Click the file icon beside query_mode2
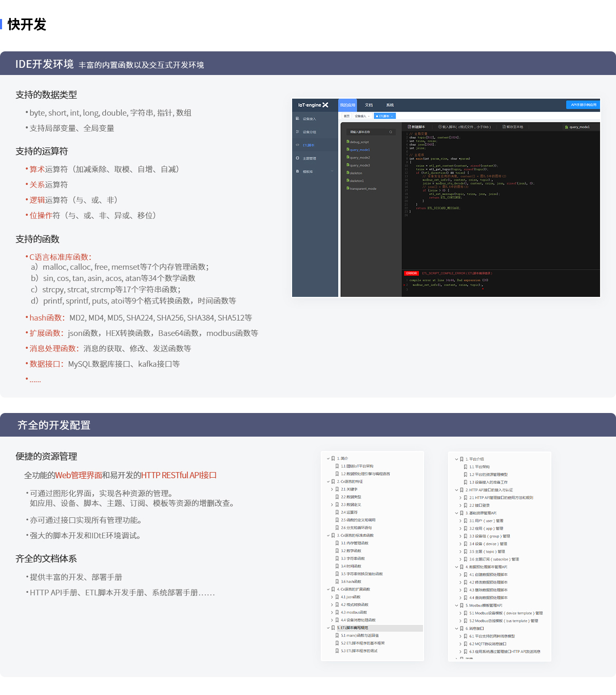This screenshot has width=616, height=695. click(348, 157)
